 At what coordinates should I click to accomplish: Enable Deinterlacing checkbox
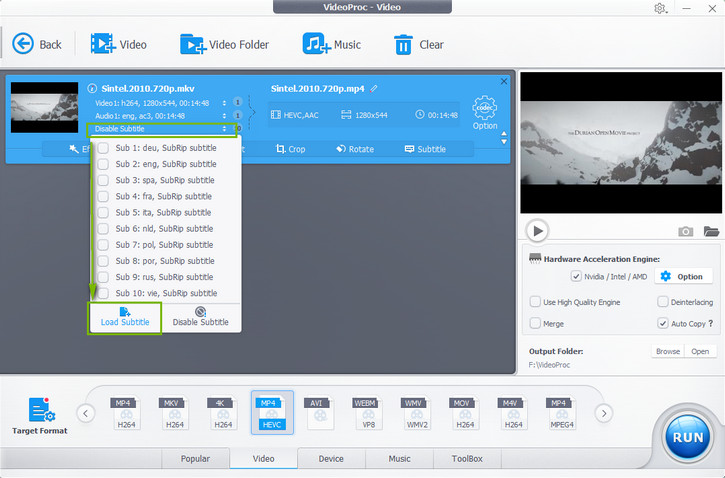[663, 302]
